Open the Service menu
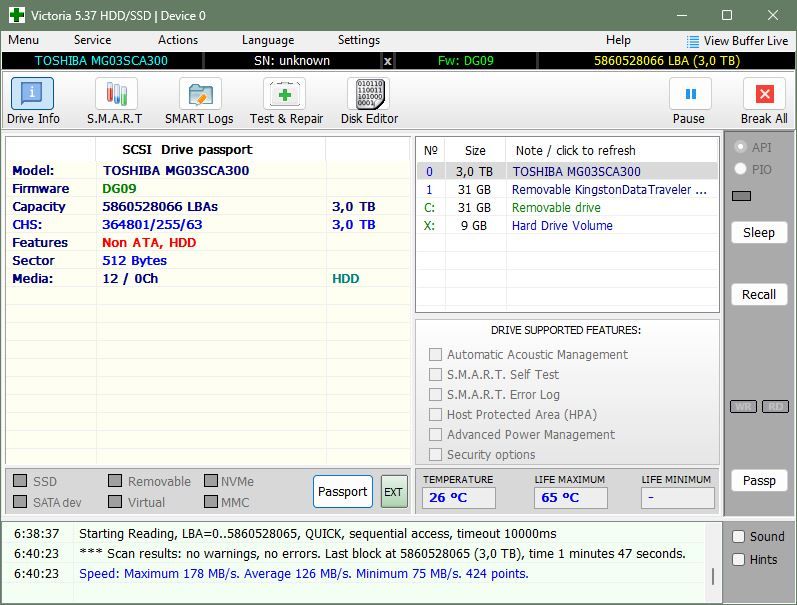The width and height of the screenshot is (797, 605). click(92, 40)
